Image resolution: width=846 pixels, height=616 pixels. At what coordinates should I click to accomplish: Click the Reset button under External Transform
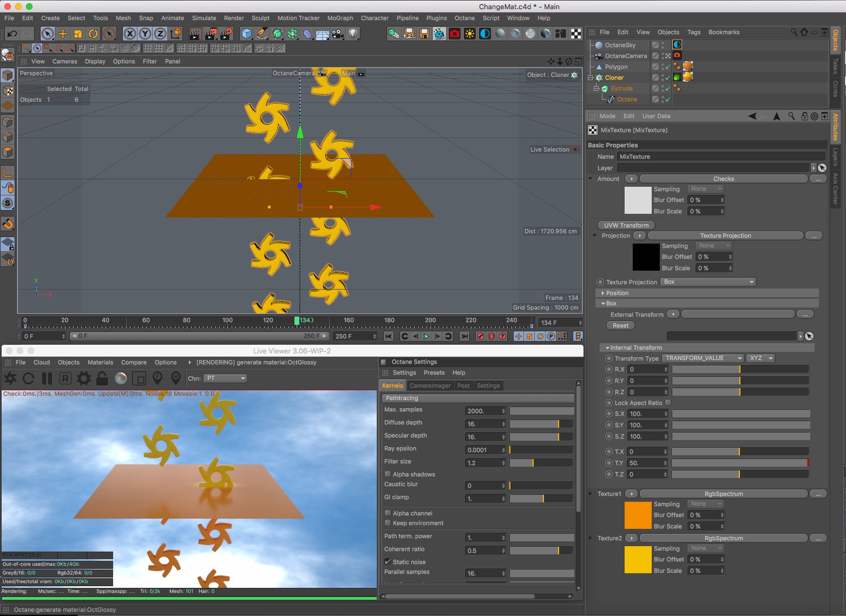coord(620,325)
